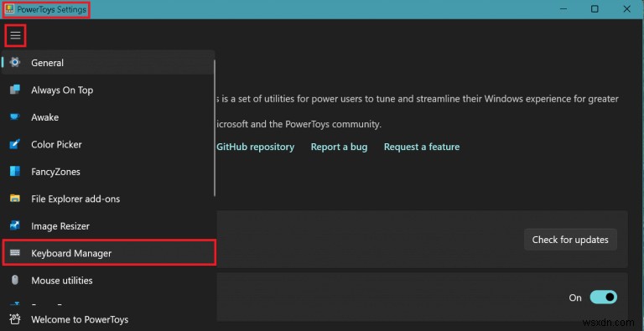Close the PowerToys Settings window
This screenshot has width=644, height=331.
point(626,9)
